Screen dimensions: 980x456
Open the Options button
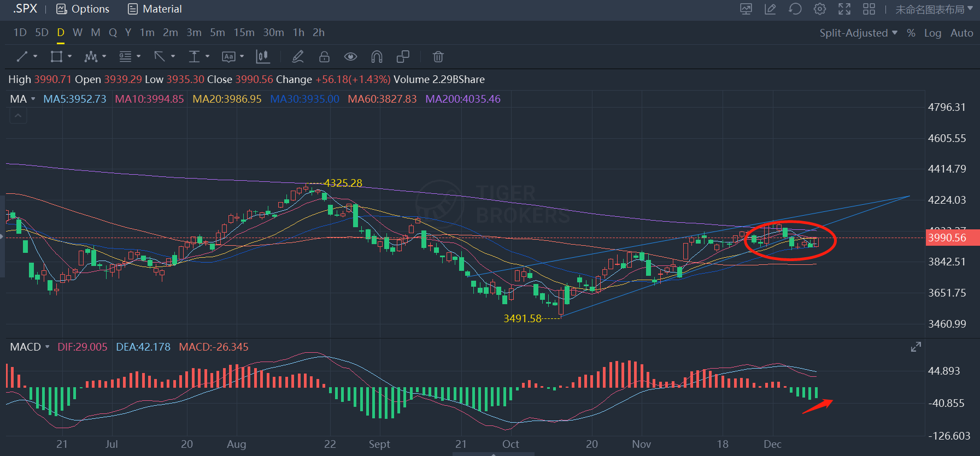[x=83, y=9]
